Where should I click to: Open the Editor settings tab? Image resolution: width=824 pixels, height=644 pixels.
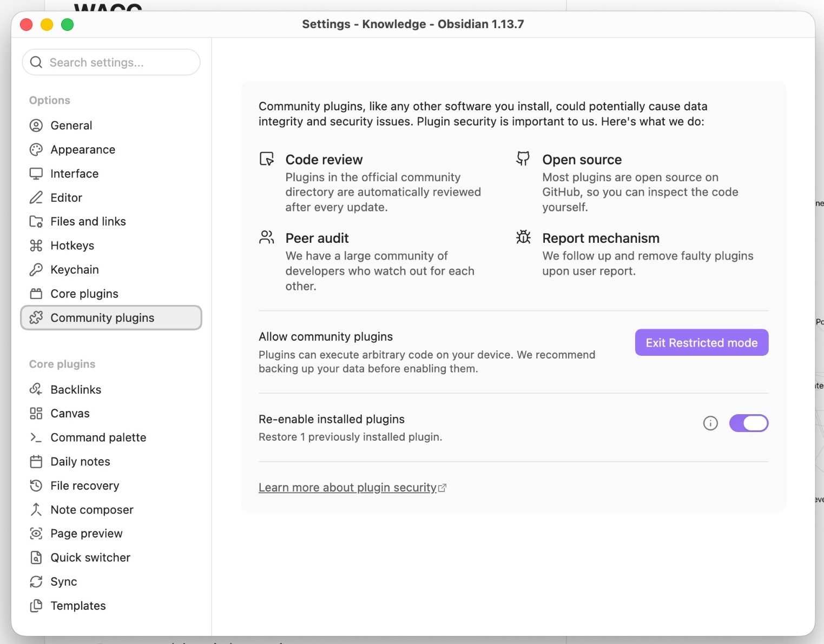[x=111, y=198]
